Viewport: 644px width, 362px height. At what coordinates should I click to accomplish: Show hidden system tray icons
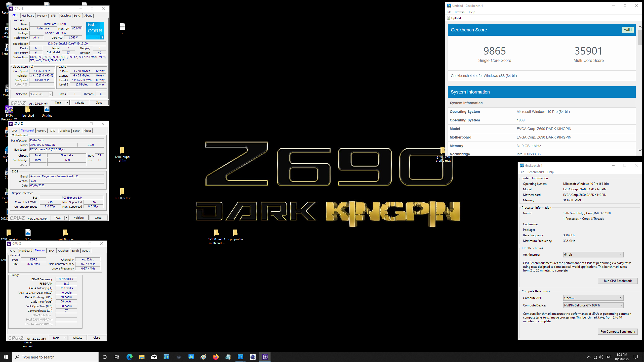[x=589, y=357]
